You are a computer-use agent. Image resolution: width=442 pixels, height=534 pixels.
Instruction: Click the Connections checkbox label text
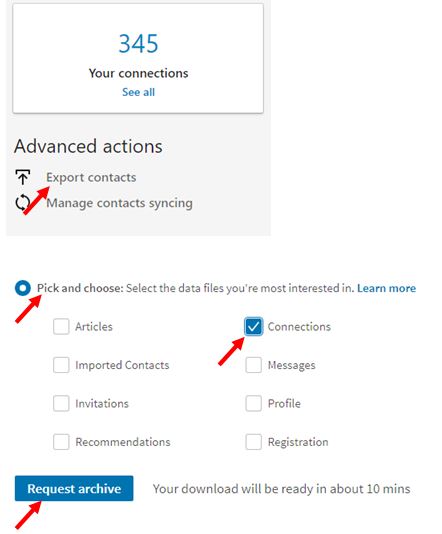click(x=299, y=327)
